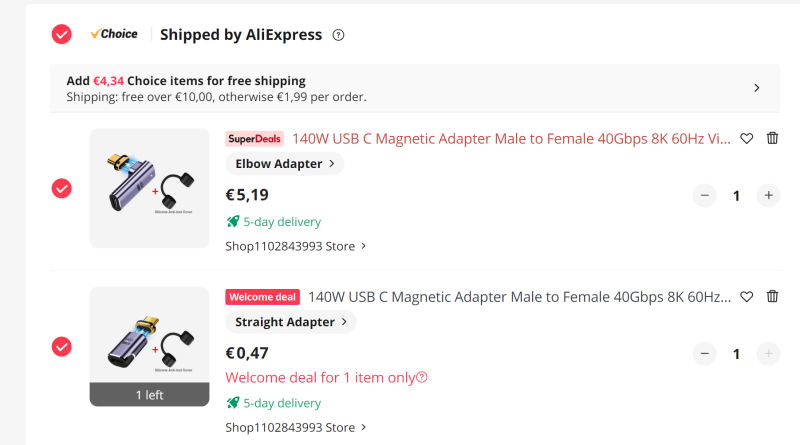Image resolution: width=800 pixels, height=445 pixels.
Task: Open the Elbow Adapter product thumbnail
Action: coord(149,188)
